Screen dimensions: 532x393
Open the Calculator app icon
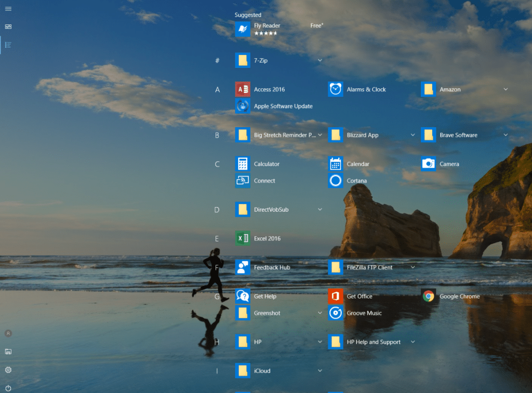(x=243, y=164)
